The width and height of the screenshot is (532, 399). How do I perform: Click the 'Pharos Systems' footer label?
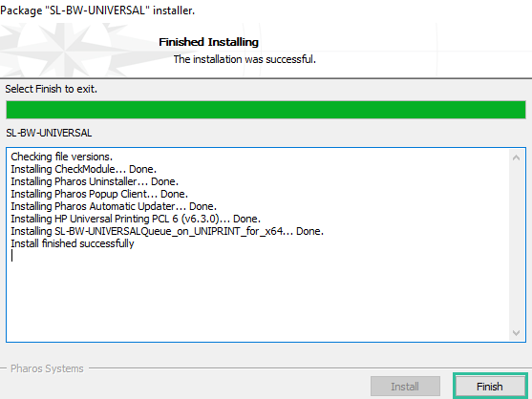pos(47,368)
